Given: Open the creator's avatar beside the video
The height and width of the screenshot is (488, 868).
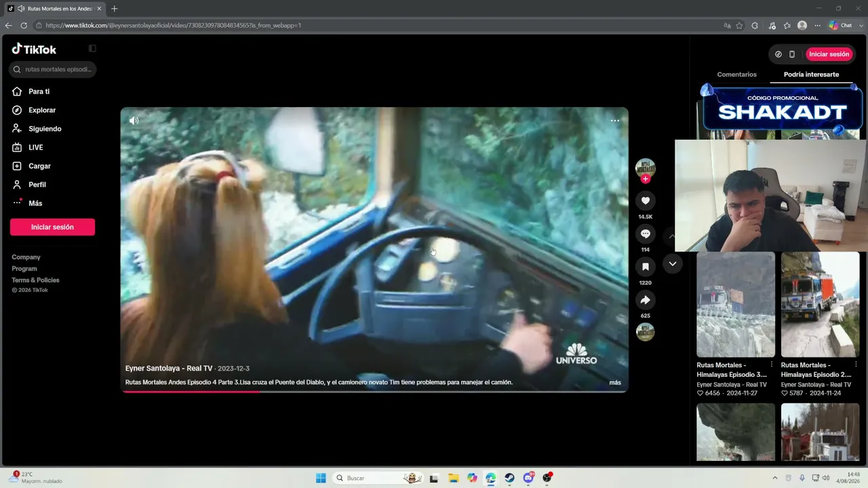Looking at the screenshot, I should coord(645,168).
